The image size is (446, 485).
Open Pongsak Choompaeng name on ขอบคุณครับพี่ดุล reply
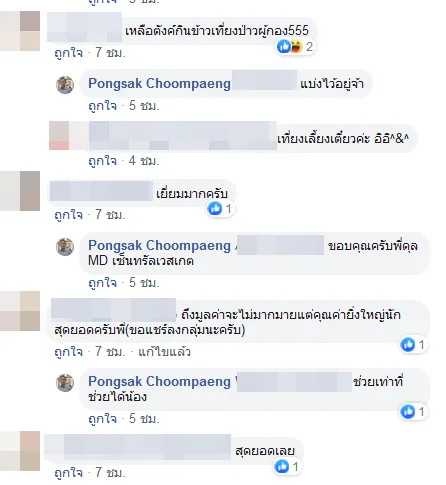[x=159, y=246]
